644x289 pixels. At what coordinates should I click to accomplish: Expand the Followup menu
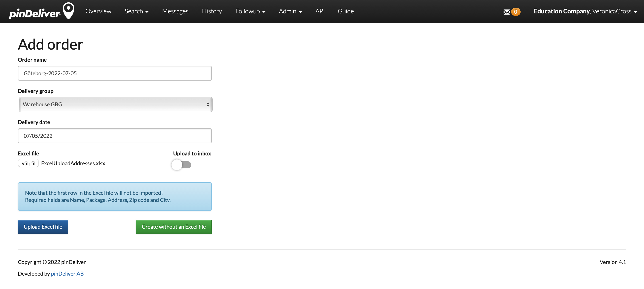click(250, 11)
